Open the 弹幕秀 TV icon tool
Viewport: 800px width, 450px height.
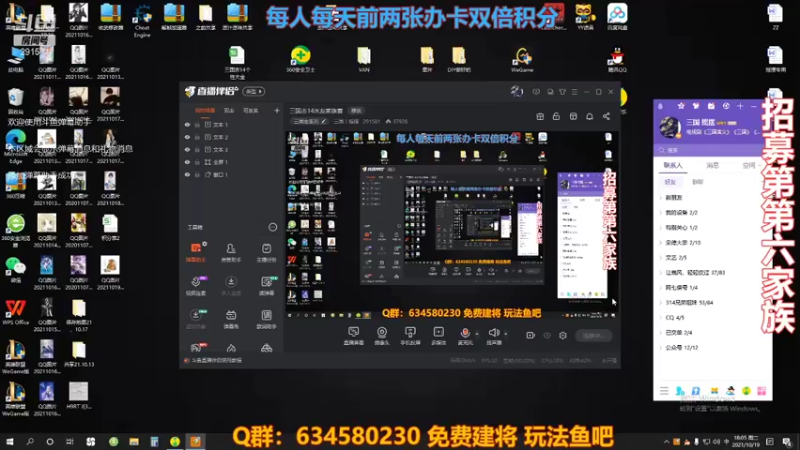click(231, 319)
